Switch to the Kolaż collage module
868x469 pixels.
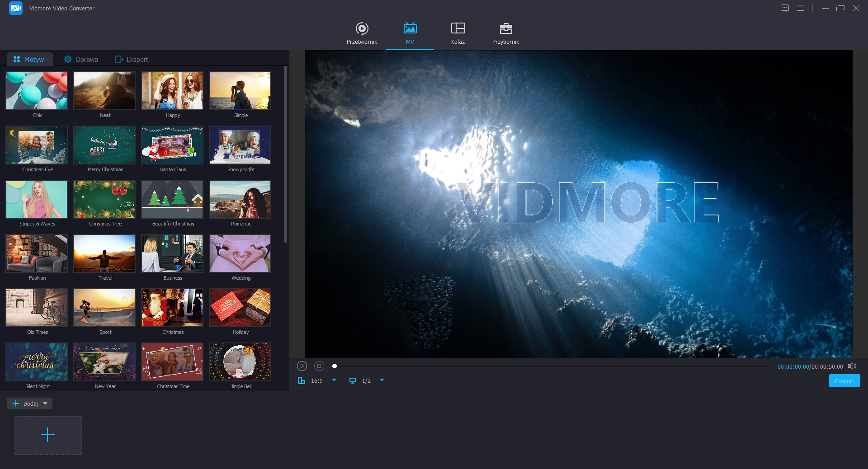pyautogui.click(x=458, y=33)
